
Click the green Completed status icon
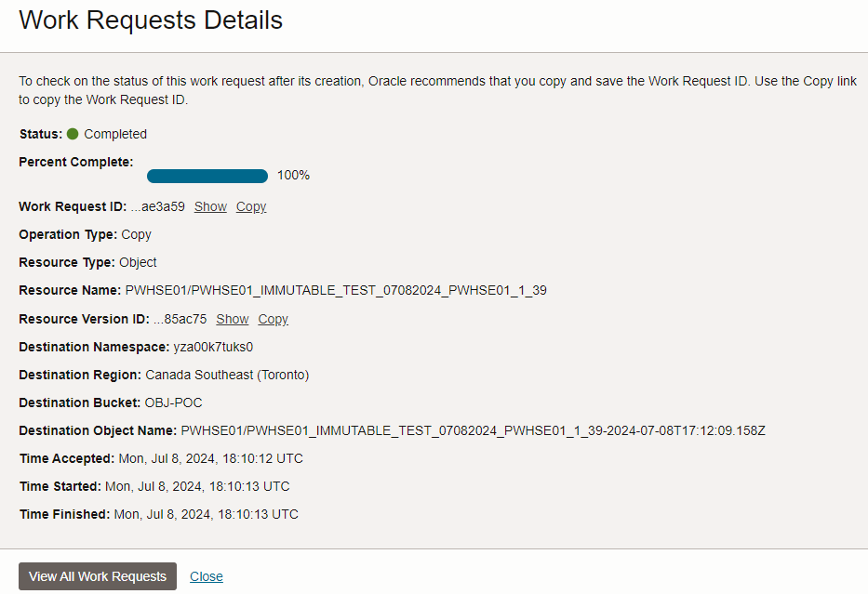[x=73, y=134]
